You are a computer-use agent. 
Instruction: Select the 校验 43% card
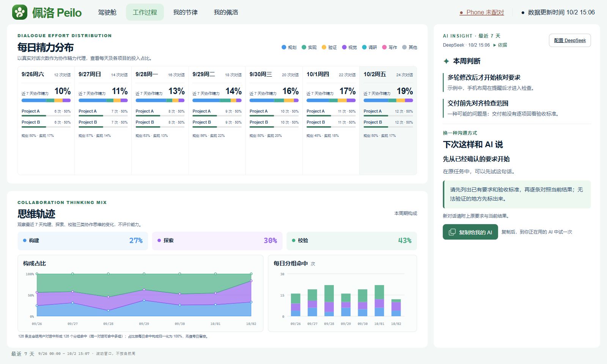click(352, 241)
